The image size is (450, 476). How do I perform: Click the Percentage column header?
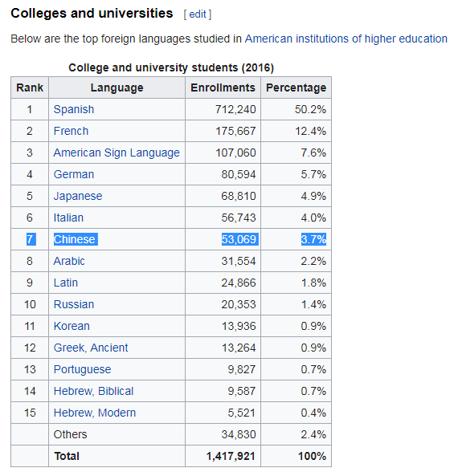297,87
